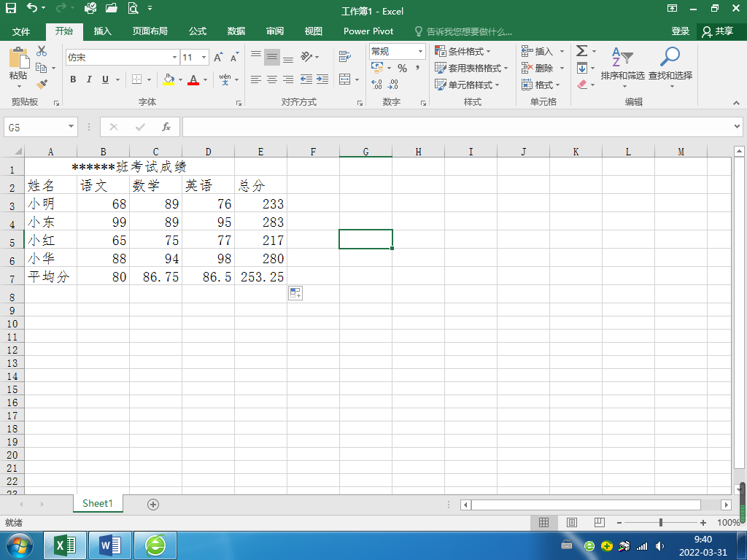Paste using the clipboard icon
The height and width of the screenshot is (560, 747).
coord(19,58)
